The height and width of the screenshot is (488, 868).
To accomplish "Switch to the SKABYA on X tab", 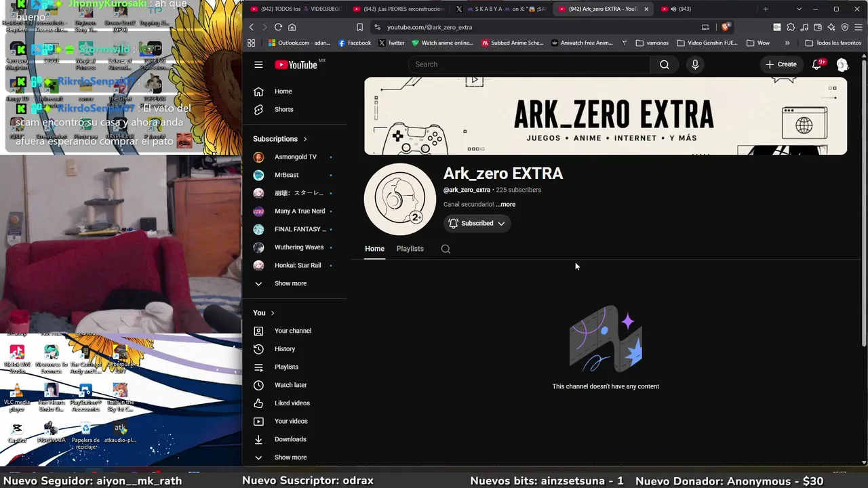I will pyautogui.click(x=501, y=9).
